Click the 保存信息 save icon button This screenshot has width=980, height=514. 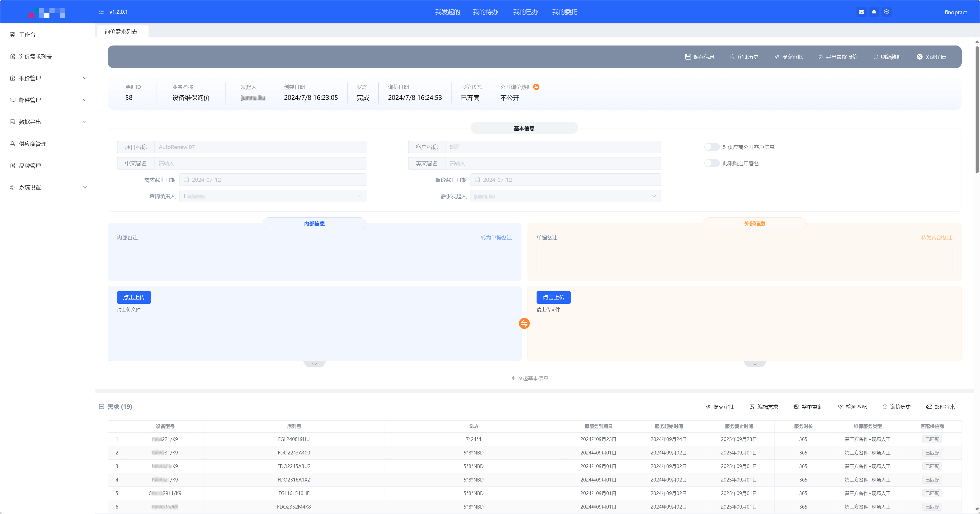click(x=699, y=57)
